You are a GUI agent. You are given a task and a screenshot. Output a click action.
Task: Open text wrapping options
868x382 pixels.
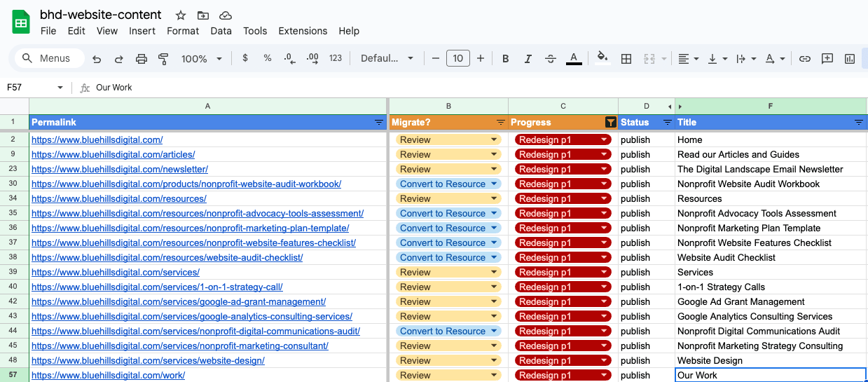[746, 59]
